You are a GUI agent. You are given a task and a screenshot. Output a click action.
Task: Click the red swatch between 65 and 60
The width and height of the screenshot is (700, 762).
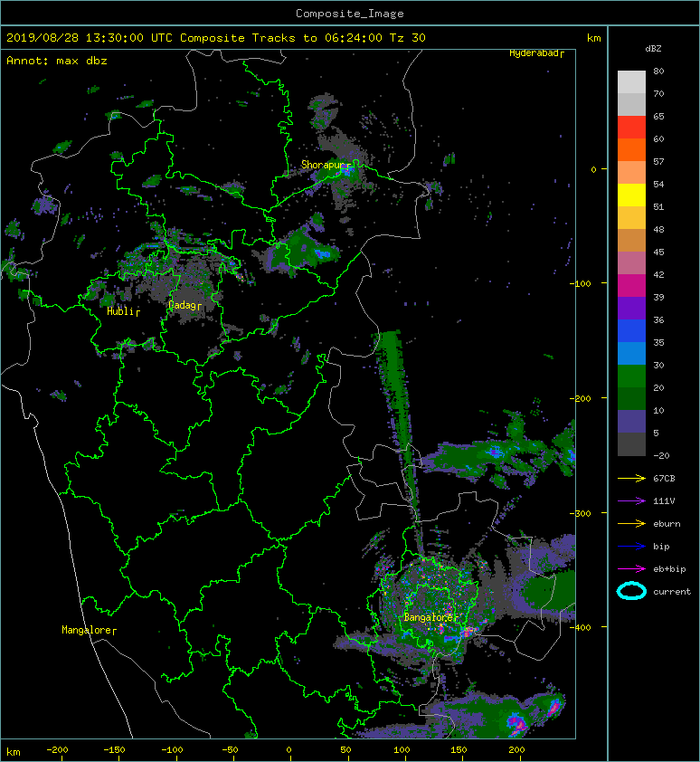631,128
